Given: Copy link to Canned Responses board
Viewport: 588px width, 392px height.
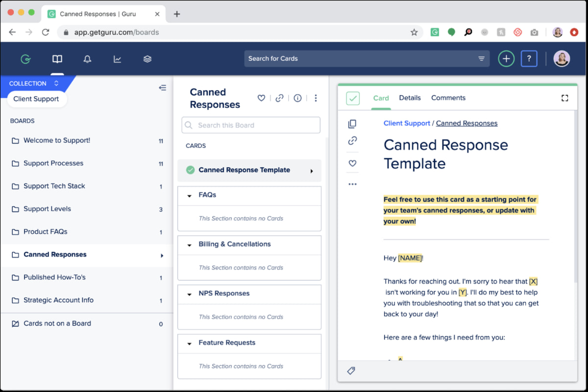Looking at the screenshot, I should click(279, 98).
